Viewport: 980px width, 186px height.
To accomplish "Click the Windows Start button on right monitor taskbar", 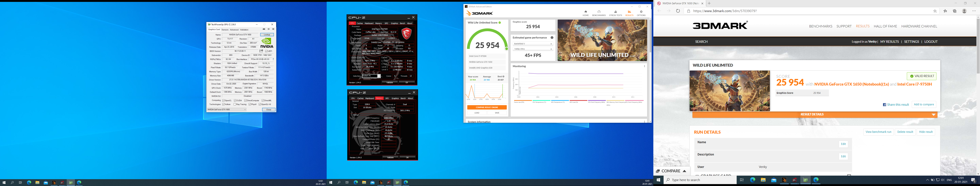I will (x=659, y=180).
